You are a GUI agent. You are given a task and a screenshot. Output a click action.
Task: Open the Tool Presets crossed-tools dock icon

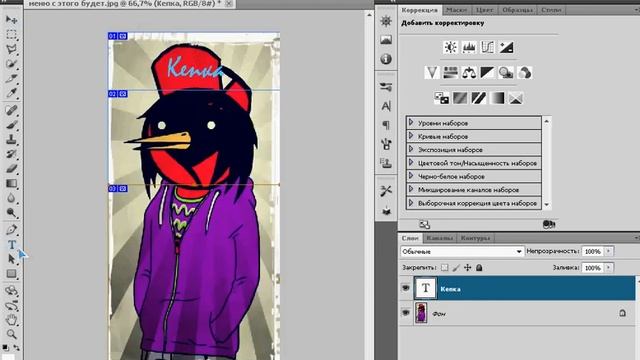(386, 191)
